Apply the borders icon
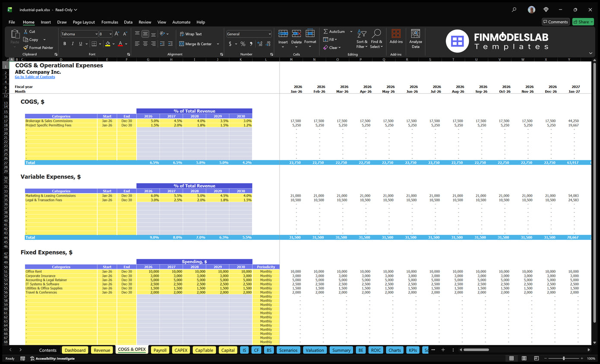600x364 pixels. 93,44
